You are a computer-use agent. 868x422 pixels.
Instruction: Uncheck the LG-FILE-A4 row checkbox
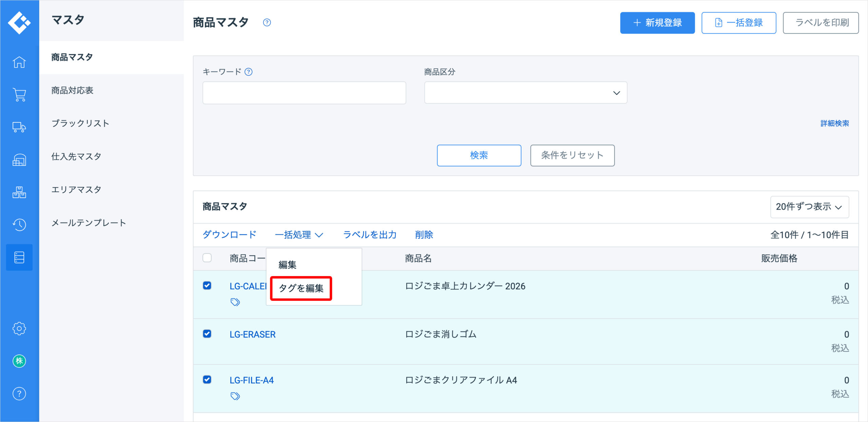207,380
